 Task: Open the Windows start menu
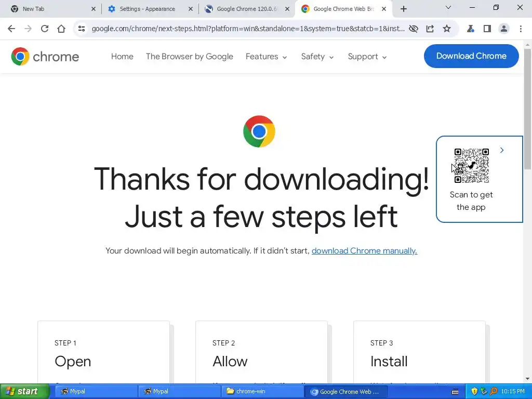(24, 391)
